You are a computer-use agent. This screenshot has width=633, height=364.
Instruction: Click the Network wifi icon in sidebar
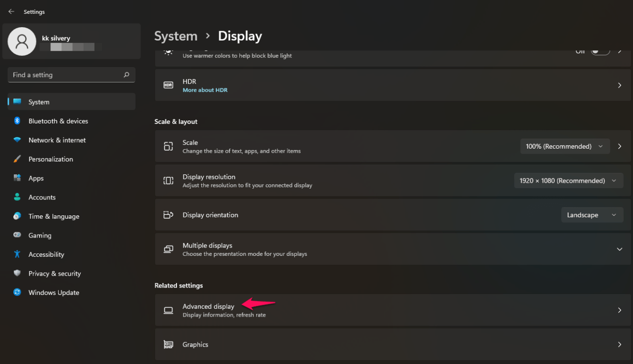coord(17,140)
